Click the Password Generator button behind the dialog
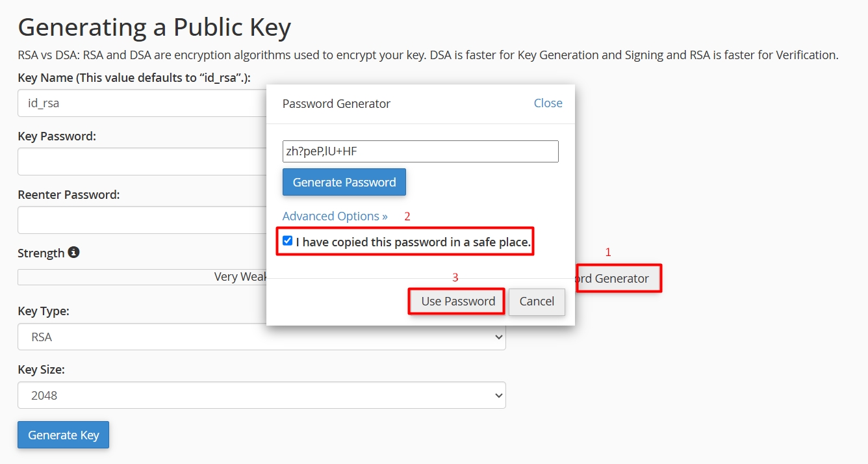The height and width of the screenshot is (464, 868). click(617, 279)
